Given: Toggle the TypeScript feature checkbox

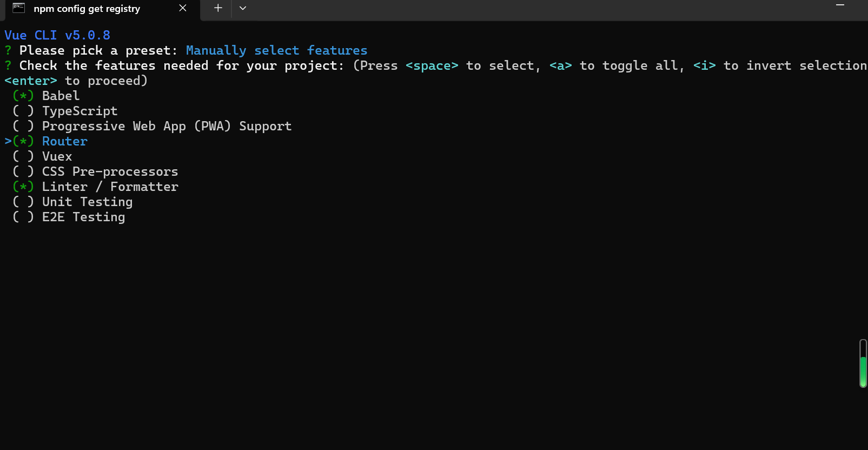Looking at the screenshot, I should (23, 111).
